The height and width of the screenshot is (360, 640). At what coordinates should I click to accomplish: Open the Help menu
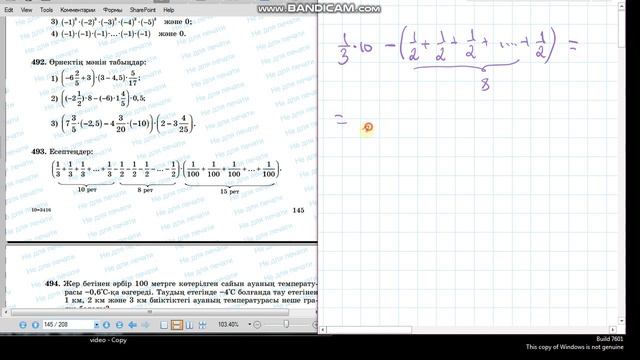click(169, 9)
